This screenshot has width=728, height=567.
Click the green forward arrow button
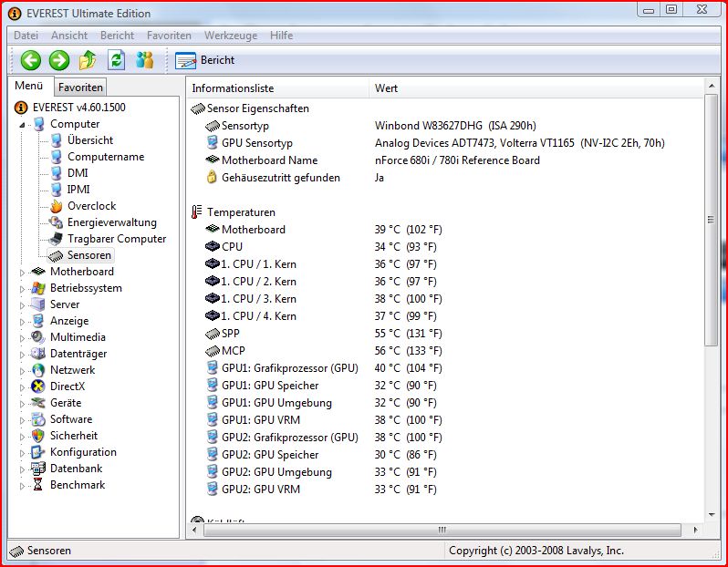click(x=59, y=60)
